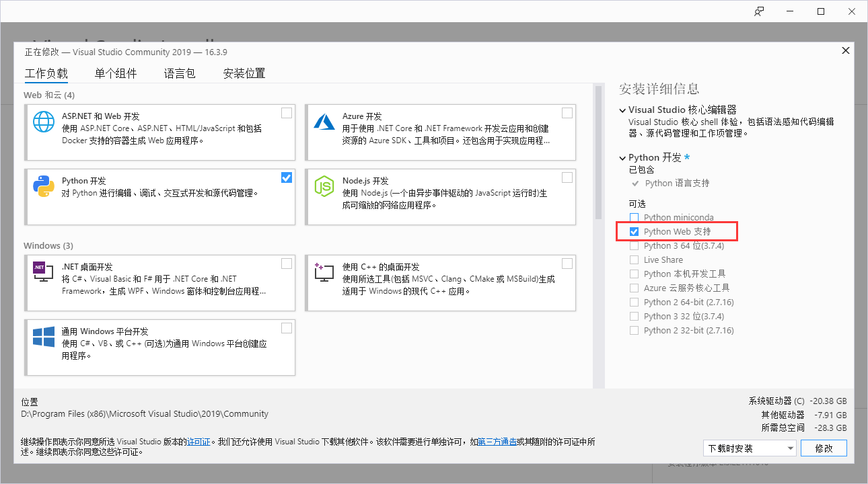Image resolution: width=868 pixels, height=484 pixels.
Task: Click the 安装详细信息 heading
Action: point(659,89)
